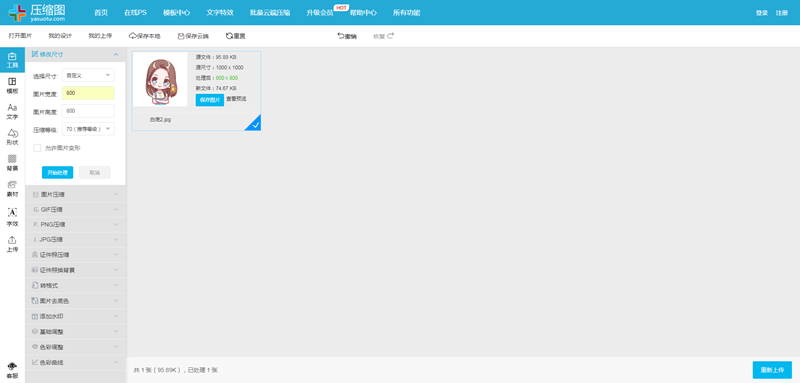Click the 开始处理 start processing button

point(57,172)
